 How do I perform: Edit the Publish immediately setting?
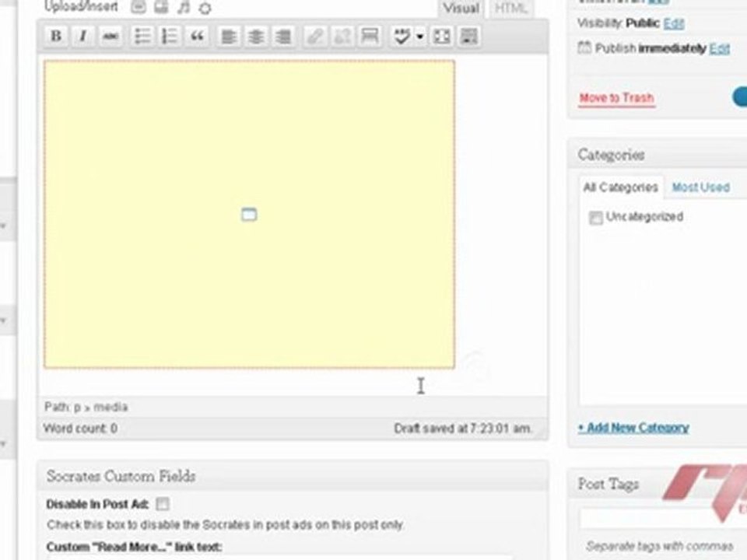pos(719,48)
